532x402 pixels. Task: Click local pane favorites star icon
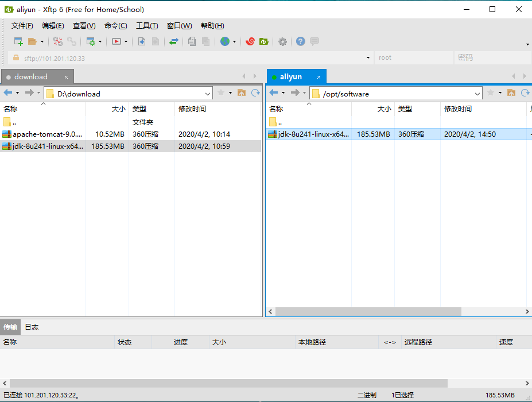pos(221,92)
